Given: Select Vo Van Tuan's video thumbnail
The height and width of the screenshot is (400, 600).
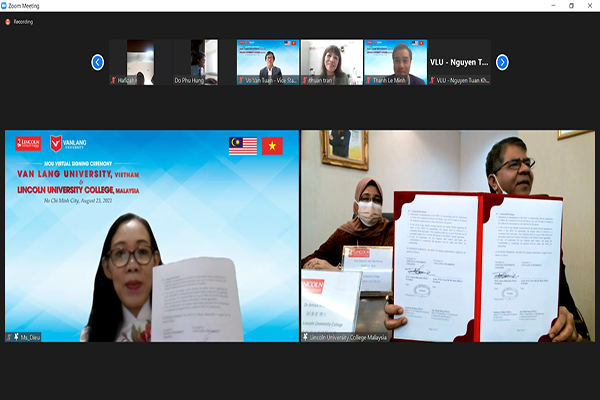Looking at the screenshot, I should pos(268,62).
